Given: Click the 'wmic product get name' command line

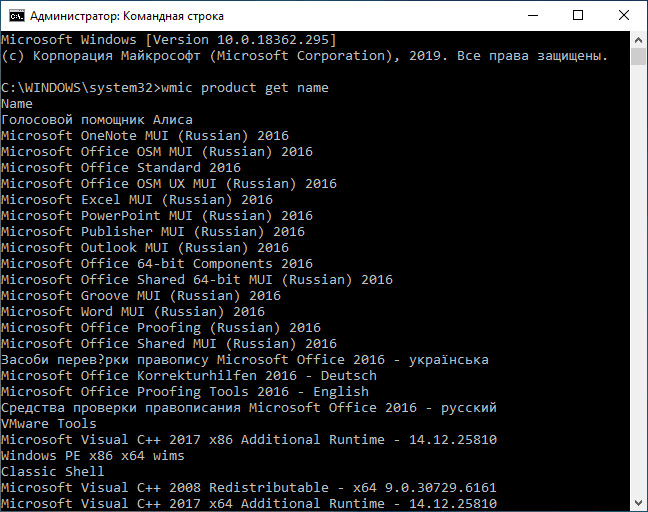Looking at the screenshot, I should [x=165, y=88].
